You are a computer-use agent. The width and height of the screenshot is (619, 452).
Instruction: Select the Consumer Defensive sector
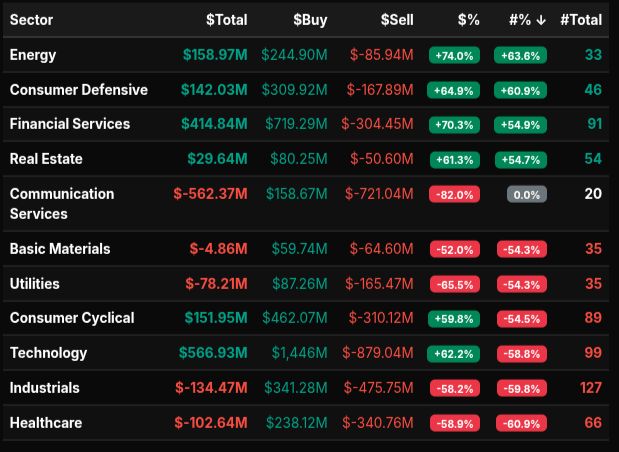coord(79,90)
